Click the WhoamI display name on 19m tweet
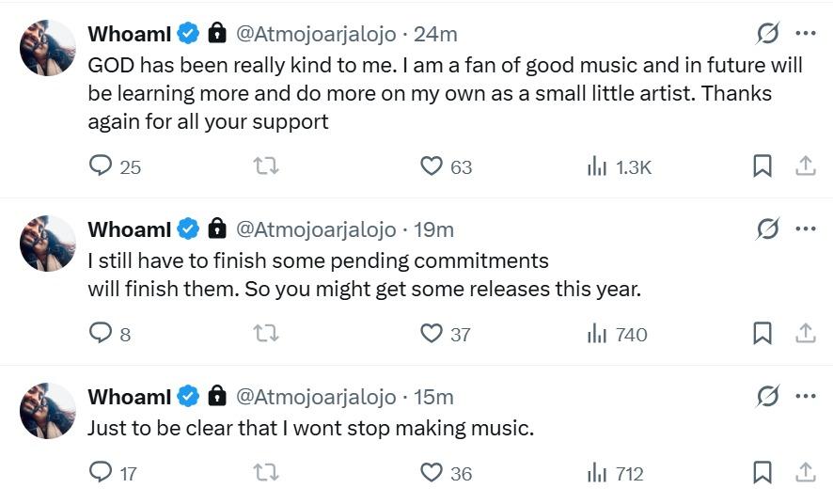The height and width of the screenshot is (504, 833). pos(130,228)
